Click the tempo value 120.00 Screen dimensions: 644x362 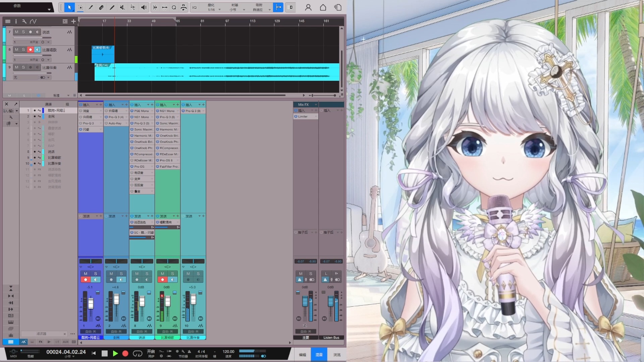pyautogui.click(x=228, y=352)
